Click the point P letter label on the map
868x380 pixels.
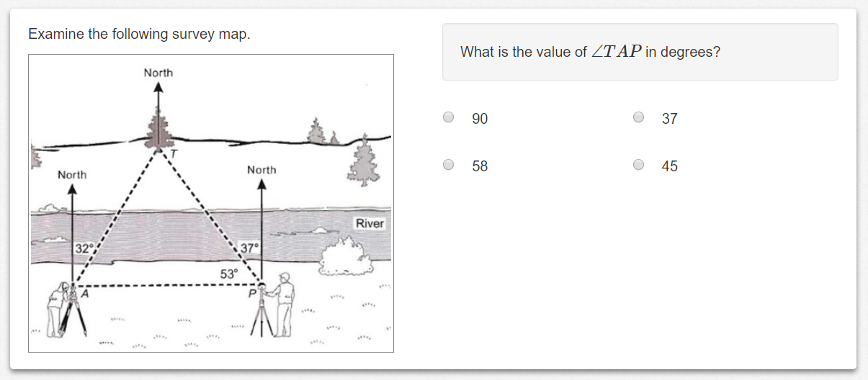point(253,293)
